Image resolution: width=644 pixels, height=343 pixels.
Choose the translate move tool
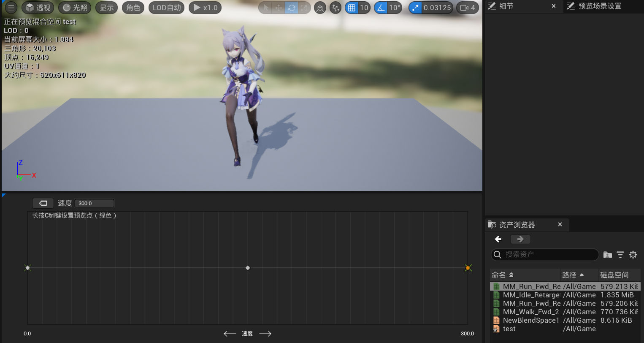point(279,8)
